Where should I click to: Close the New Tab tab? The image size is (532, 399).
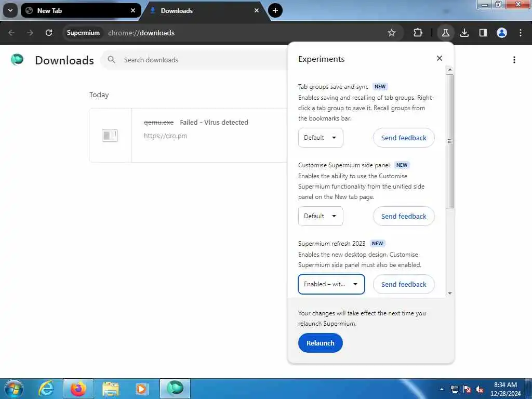[x=133, y=10]
